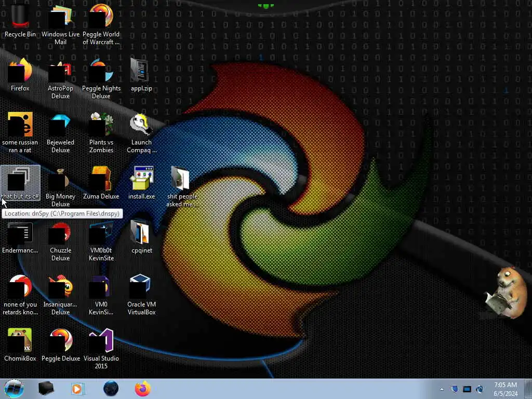Viewport: 532px width, 399px height.
Task: Open Peggle World of Warcraft shortcut
Action: click(x=101, y=24)
